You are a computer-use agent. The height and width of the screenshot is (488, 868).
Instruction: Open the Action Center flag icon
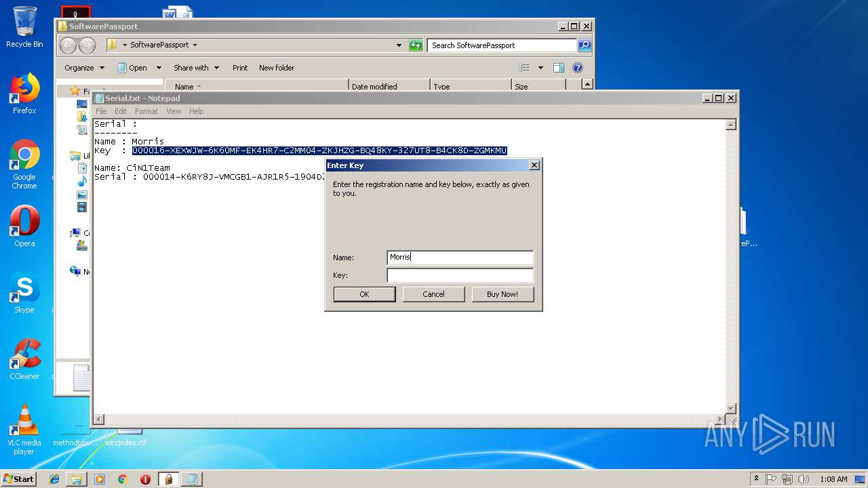click(771, 479)
